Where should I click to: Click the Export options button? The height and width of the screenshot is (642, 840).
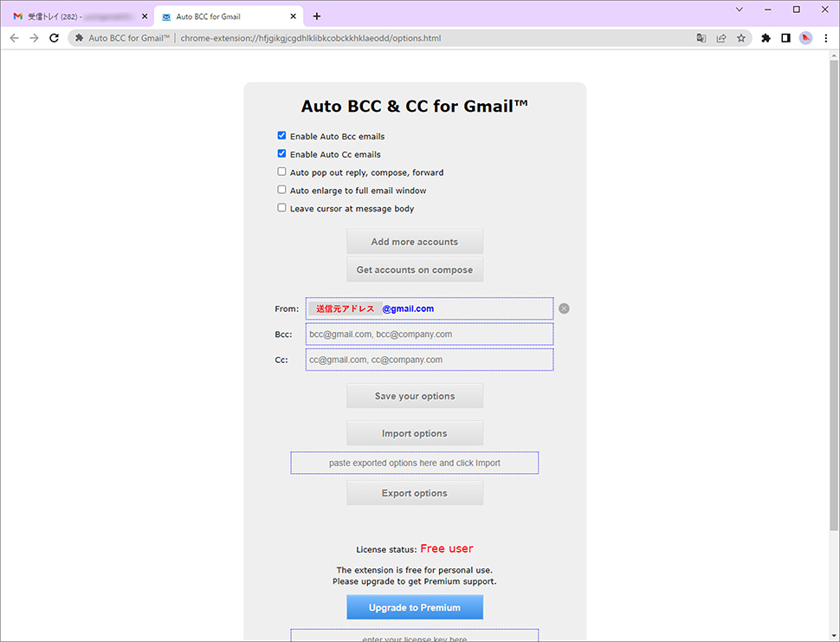[415, 493]
